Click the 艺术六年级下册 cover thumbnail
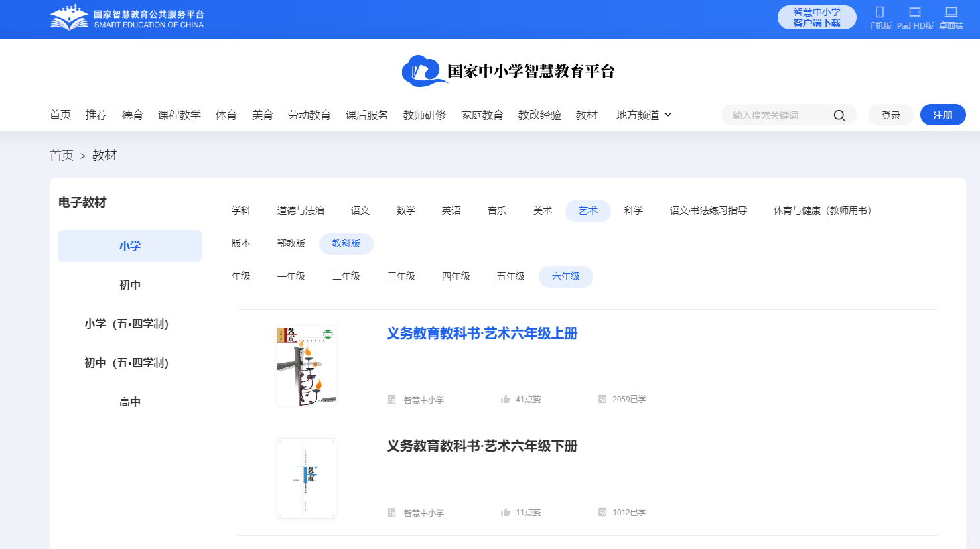This screenshot has width=980, height=549. [x=306, y=478]
